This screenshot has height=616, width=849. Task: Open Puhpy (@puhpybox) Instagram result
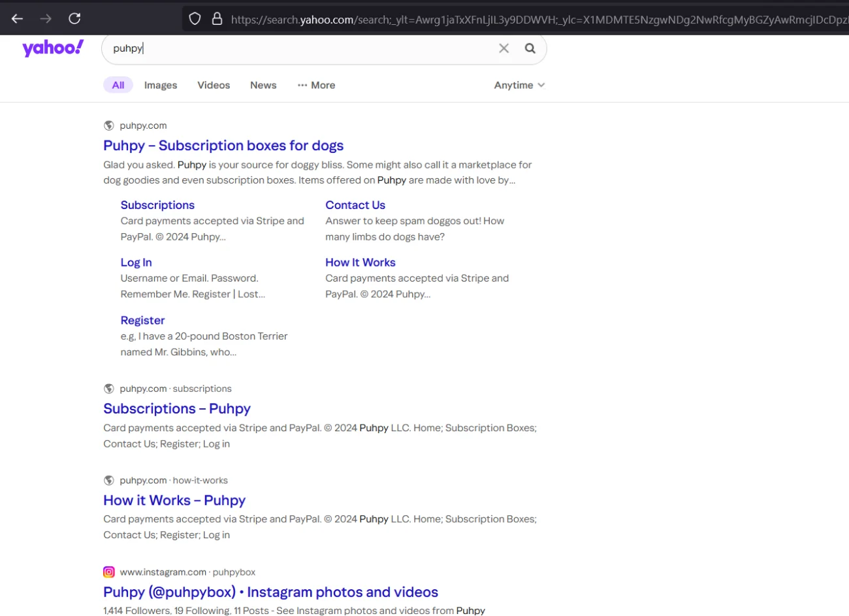pos(270,592)
